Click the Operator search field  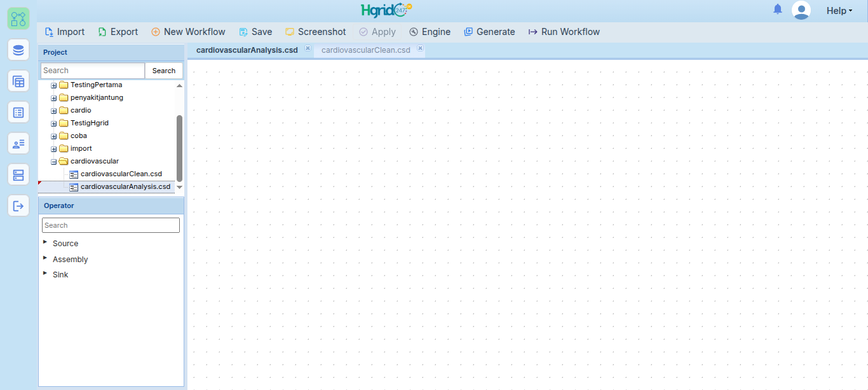coord(111,225)
